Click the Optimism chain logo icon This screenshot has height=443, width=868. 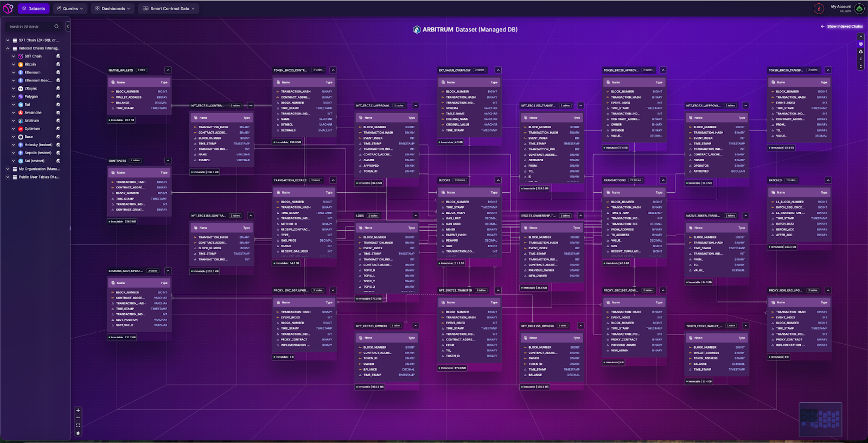tap(21, 129)
